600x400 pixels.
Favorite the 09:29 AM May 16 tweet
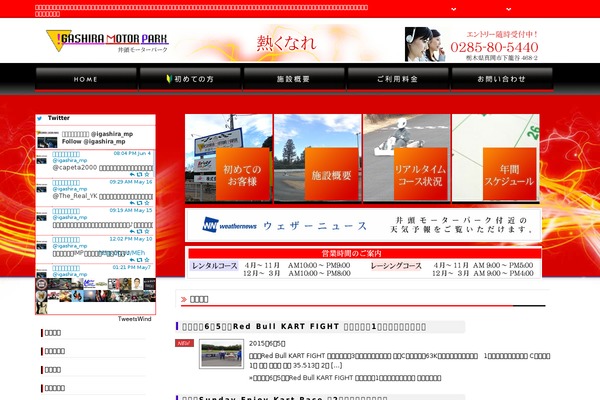click(147, 203)
